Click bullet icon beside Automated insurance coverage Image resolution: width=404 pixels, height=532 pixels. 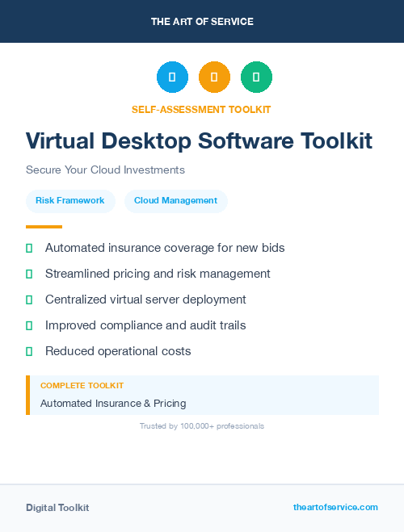click(29, 248)
